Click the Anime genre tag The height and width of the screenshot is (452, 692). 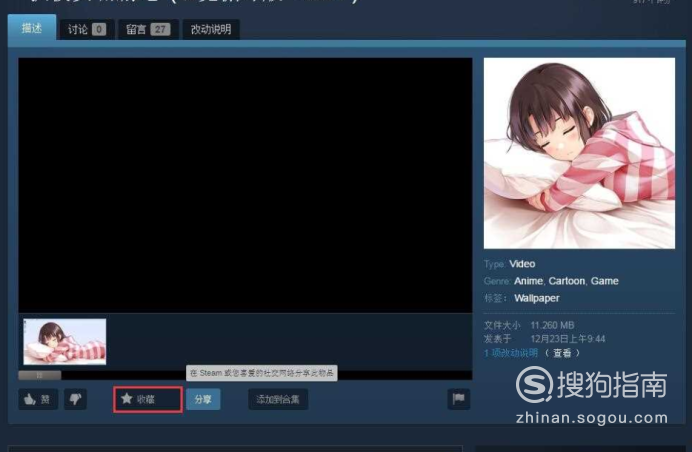[x=528, y=281]
